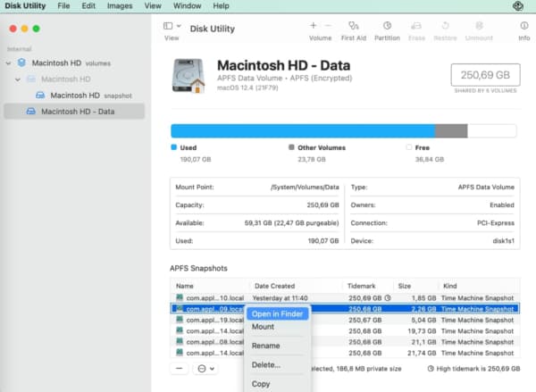Click the grey Other Volumes storage segment

451,131
